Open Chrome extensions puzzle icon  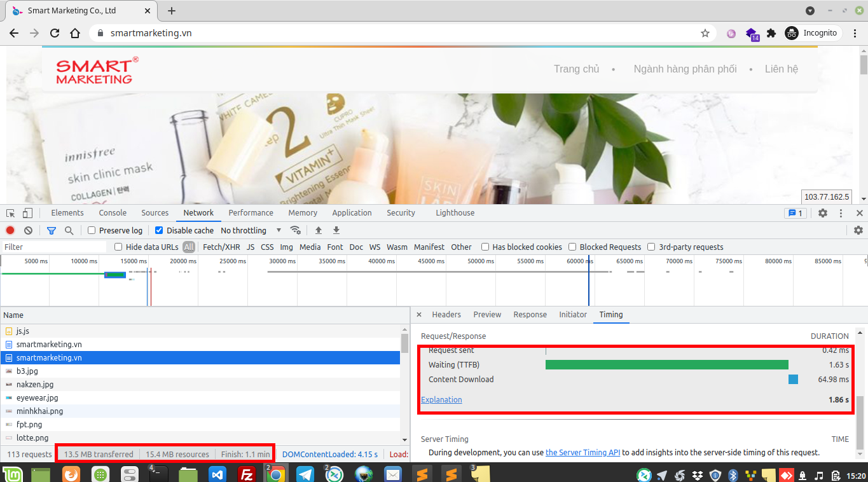(771, 33)
